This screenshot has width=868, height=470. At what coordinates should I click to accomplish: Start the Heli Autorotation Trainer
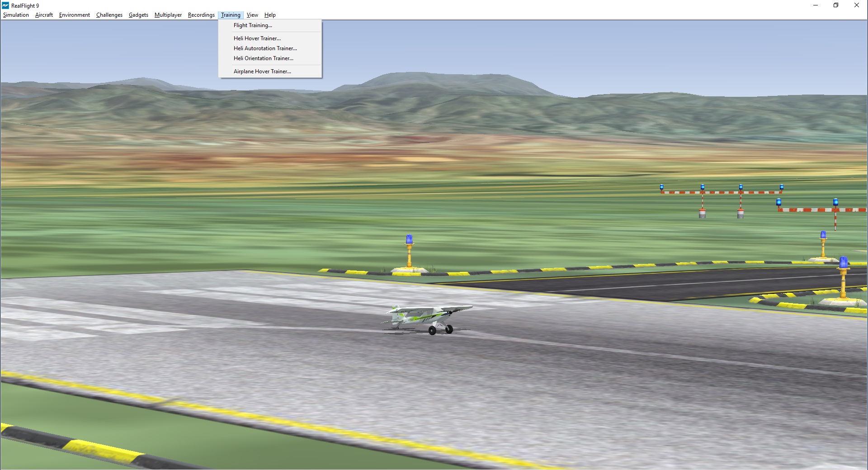(265, 48)
